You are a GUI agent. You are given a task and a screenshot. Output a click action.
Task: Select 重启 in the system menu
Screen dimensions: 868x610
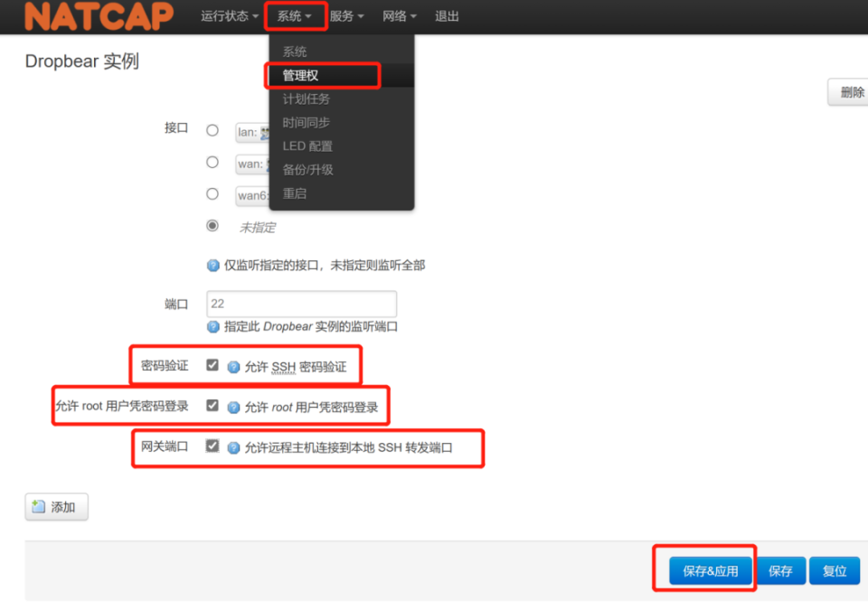(x=342, y=193)
